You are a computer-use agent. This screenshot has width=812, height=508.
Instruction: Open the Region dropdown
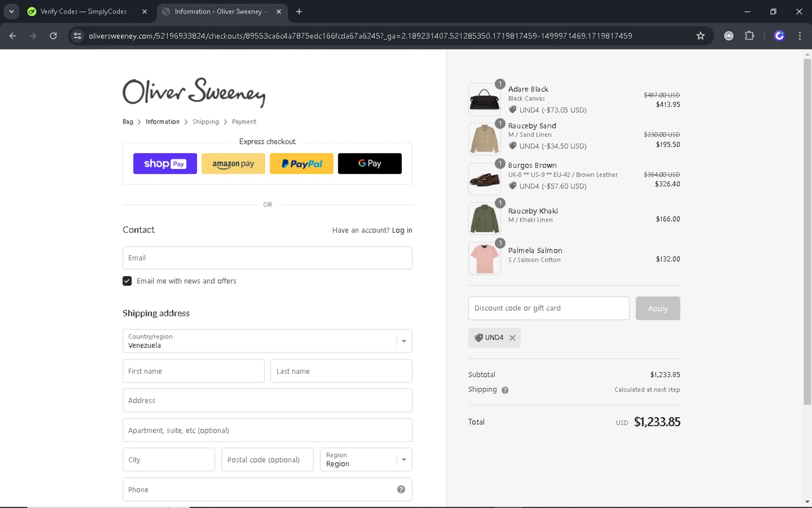click(366, 459)
